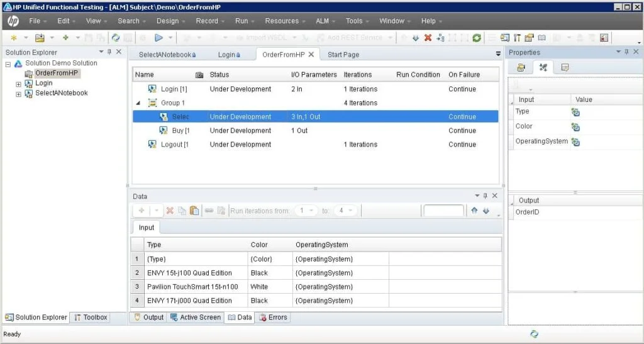Open the third notes tab icon in Properties
The image size is (644, 344).
tap(565, 67)
